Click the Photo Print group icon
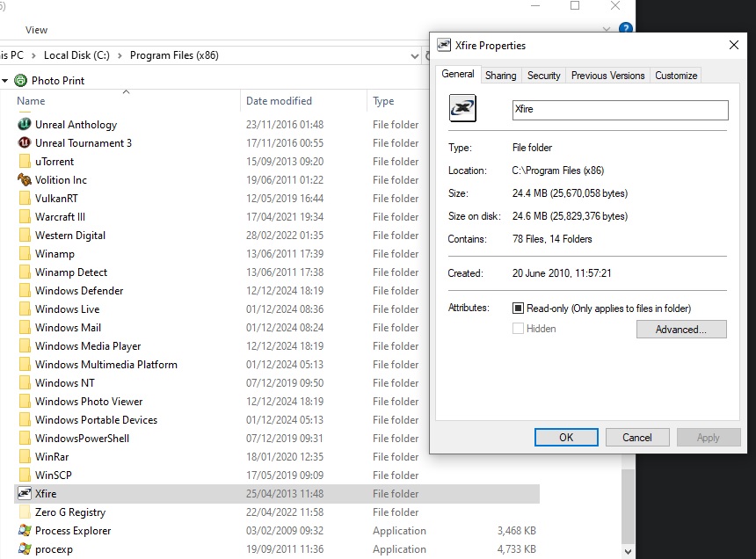 (21, 81)
